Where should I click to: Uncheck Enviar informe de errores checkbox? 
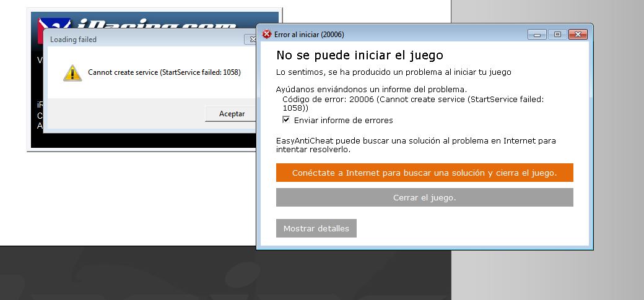(x=286, y=120)
